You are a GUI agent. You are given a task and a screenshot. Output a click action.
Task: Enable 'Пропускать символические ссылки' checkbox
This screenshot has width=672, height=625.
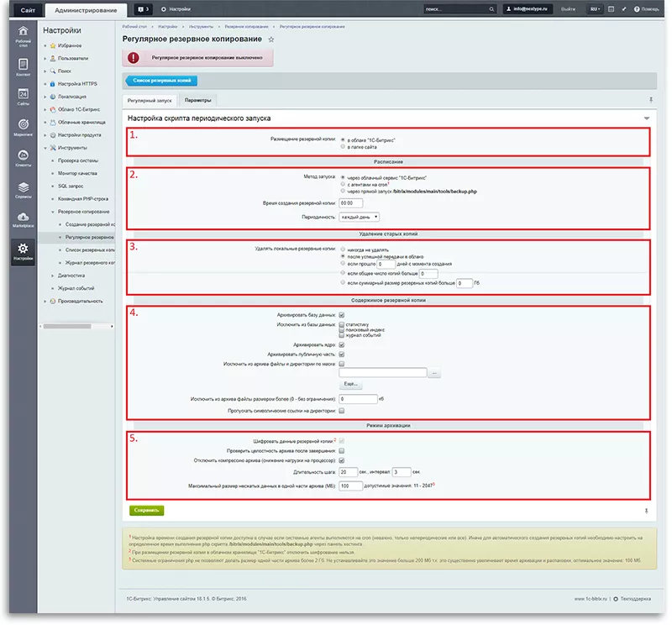pos(342,411)
